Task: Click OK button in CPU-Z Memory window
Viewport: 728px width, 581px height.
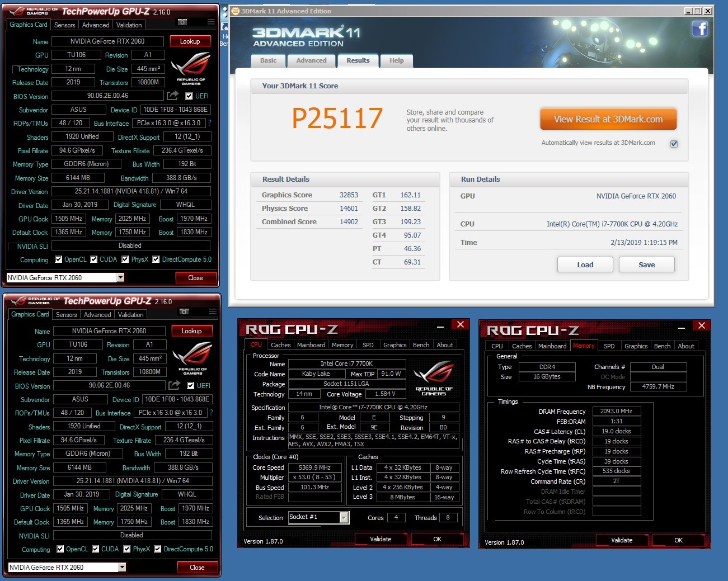Action: 678,540
